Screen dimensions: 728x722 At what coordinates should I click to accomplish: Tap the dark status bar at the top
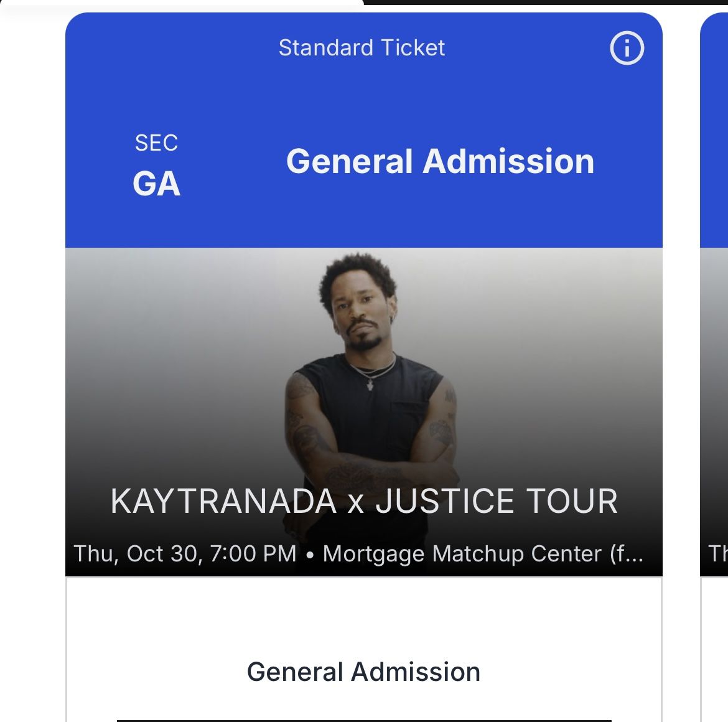click(x=541, y=3)
